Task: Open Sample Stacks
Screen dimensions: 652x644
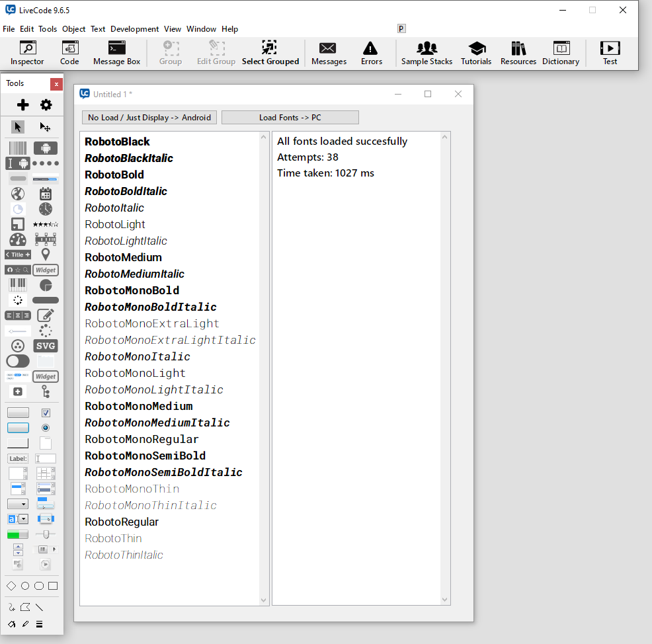Action: click(427, 53)
